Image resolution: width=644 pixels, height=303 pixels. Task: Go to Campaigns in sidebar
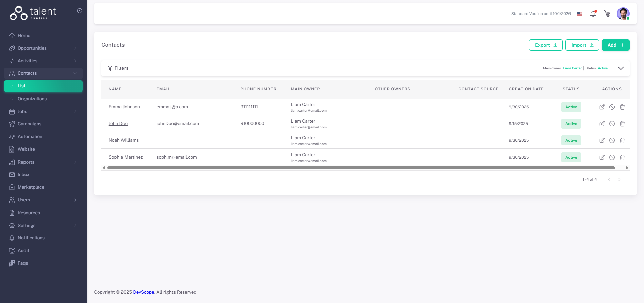tap(30, 124)
